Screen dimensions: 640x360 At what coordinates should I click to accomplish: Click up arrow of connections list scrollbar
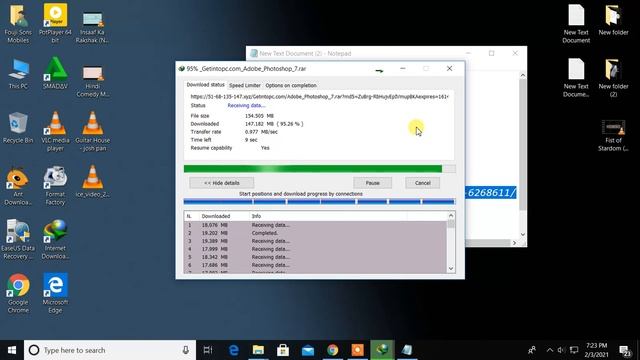pyautogui.click(x=451, y=216)
